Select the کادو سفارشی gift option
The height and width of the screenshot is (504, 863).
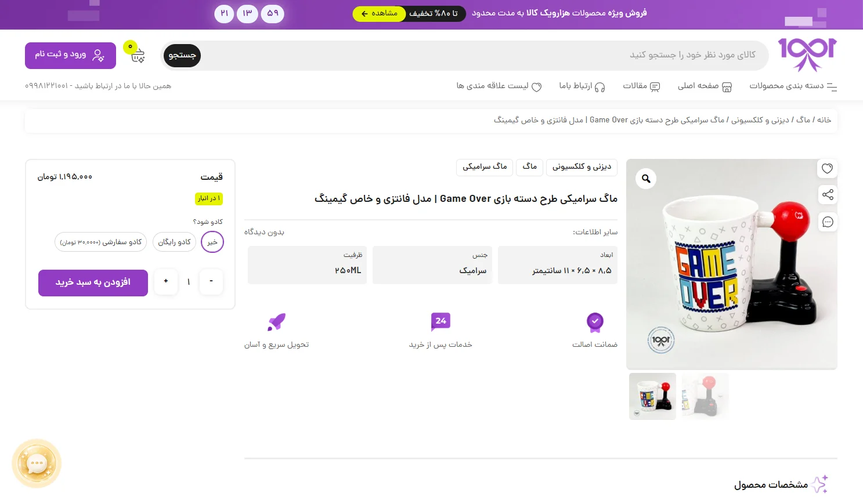click(x=101, y=242)
